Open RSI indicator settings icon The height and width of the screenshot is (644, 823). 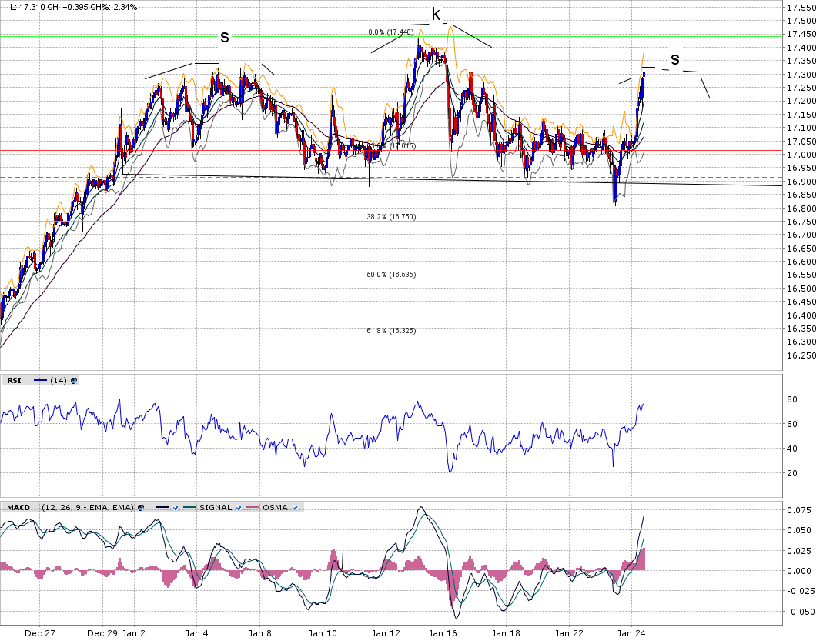click(x=75, y=380)
